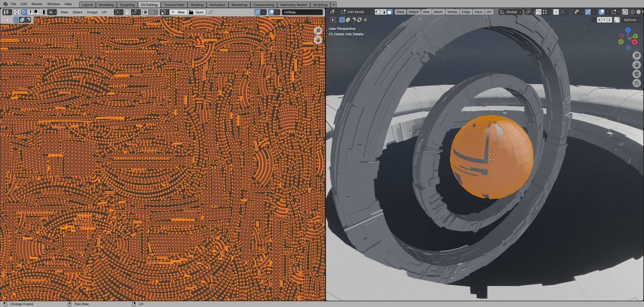Open the 3D viewport pivot point dropdown
This screenshot has height=307, width=644.
pyautogui.click(x=530, y=12)
